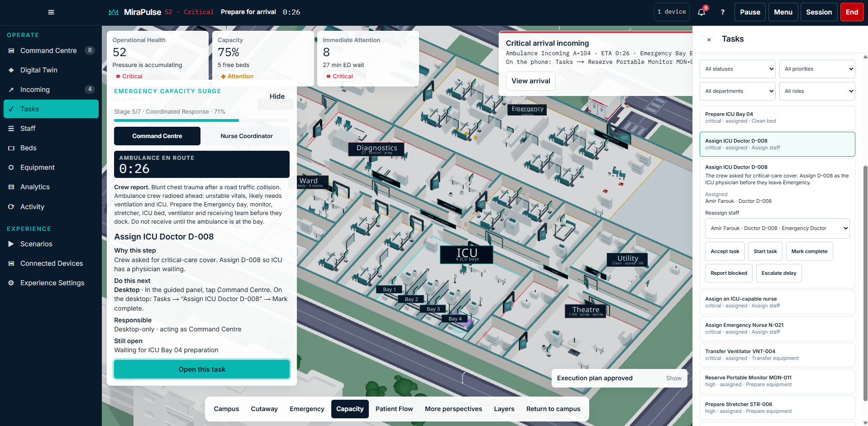Open the Reassign staff dropdown
Viewport: 868px width, 426px height.
coord(777,229)
